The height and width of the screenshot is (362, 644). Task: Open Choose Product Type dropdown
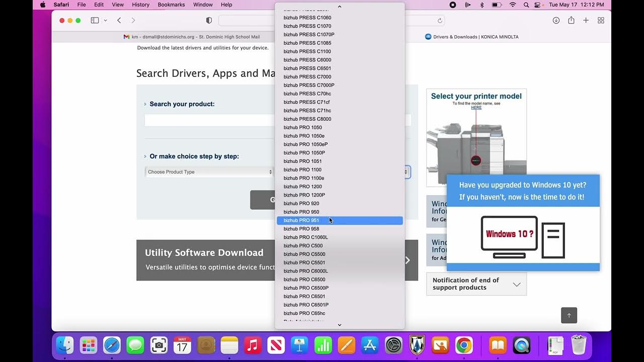click(209, 172)
